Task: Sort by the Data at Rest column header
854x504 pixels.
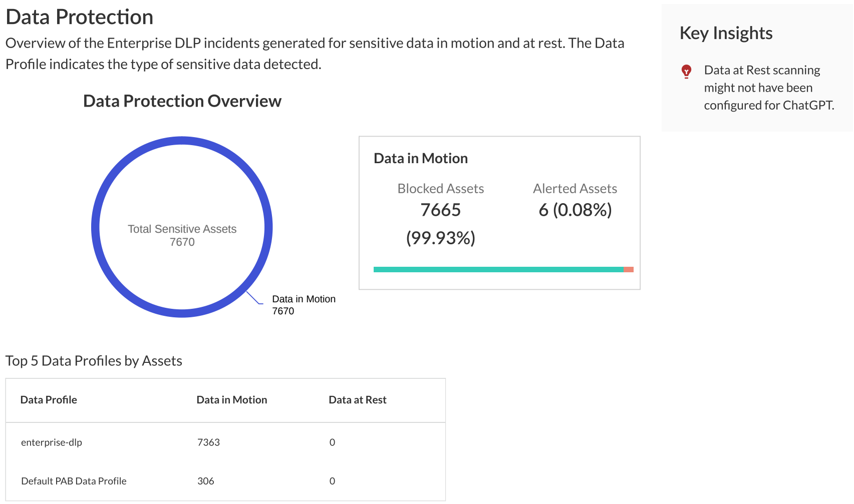Action: point(357,400)
